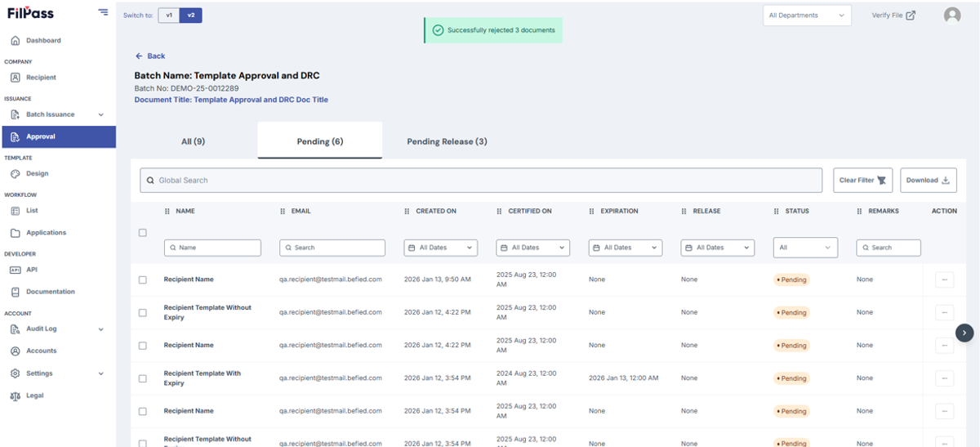Open the Design template icon in the sidebar

point(15,173)
